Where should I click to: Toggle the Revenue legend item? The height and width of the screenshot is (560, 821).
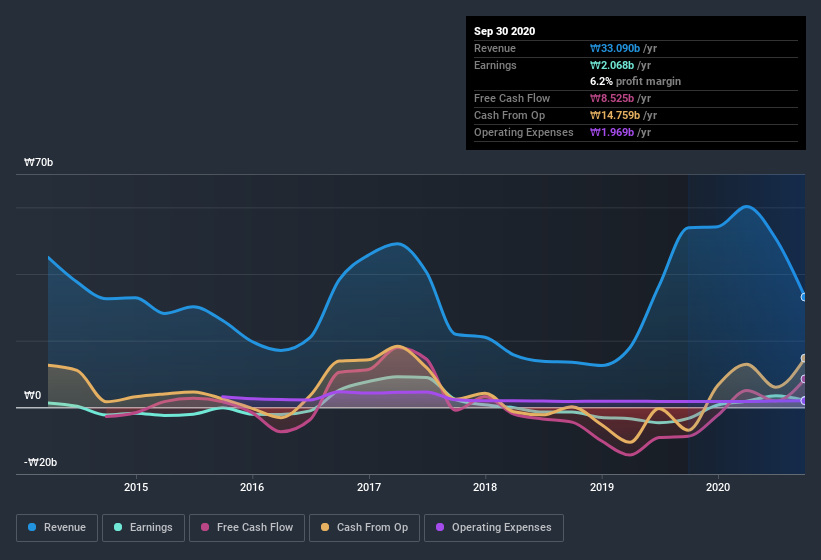click(x=57, y=527)
